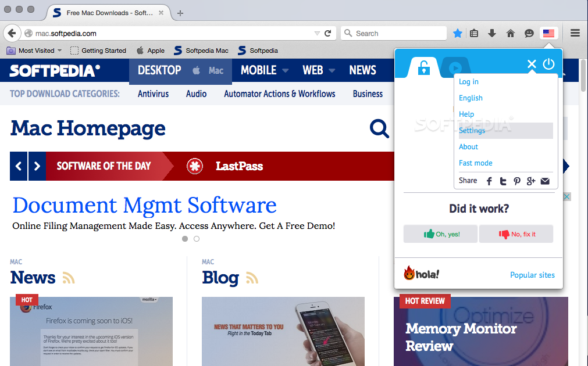588x366 pixels.
Task: Show previous Software of the Day
Action: click(19, 166)
